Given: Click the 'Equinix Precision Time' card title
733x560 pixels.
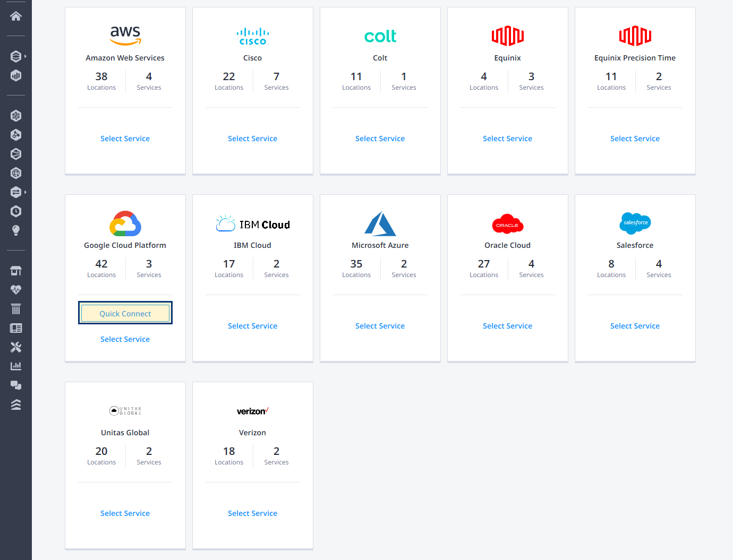Looking at the screenshot, I should tap(635, 58).
